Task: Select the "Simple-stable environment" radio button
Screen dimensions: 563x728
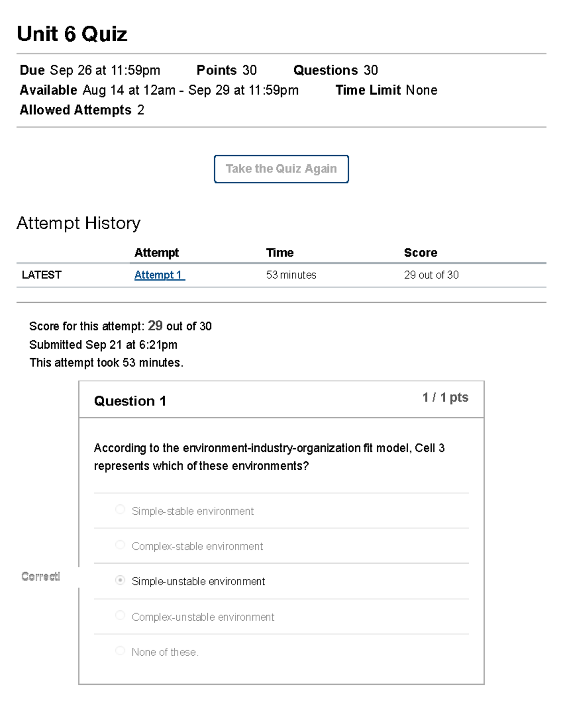Action: 120,509
